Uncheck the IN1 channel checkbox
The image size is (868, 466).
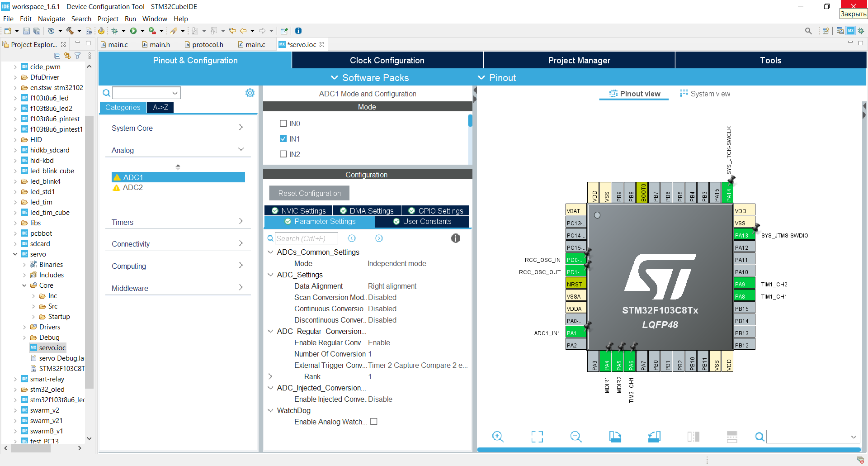click(283, 139)
